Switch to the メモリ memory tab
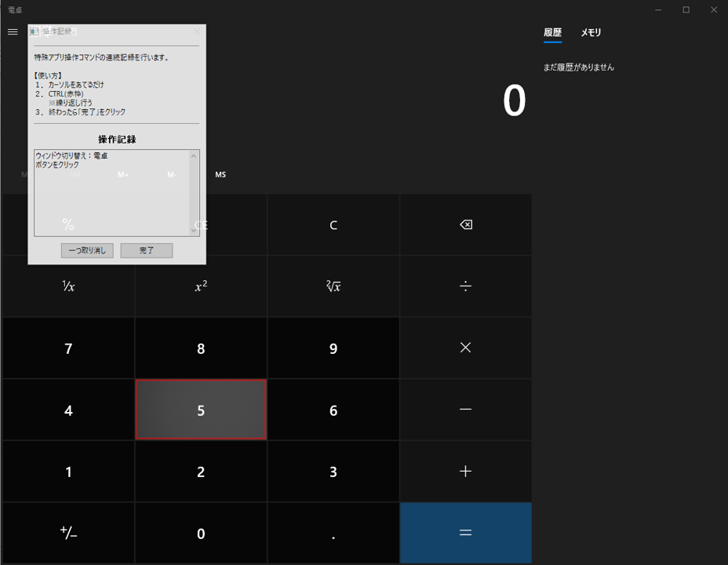Image resolution: width=728 pixels, height=565 pixels. click(x=591, y=33)
